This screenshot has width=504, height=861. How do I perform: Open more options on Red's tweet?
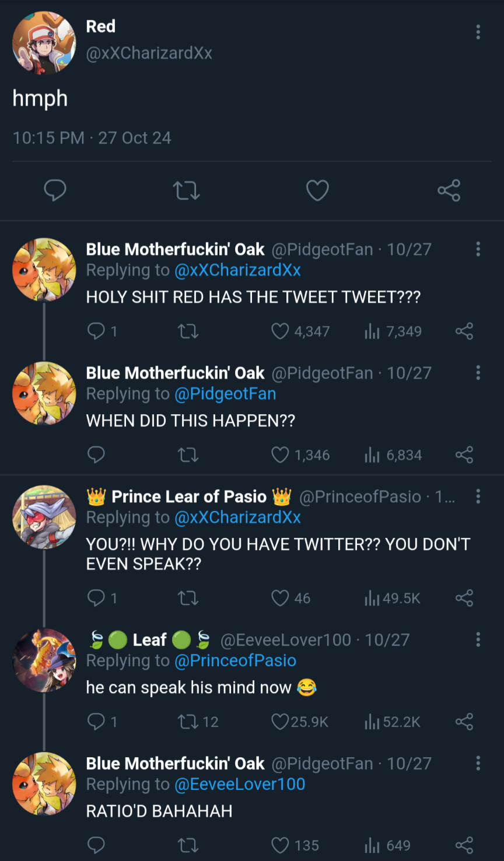coord(478,32)
